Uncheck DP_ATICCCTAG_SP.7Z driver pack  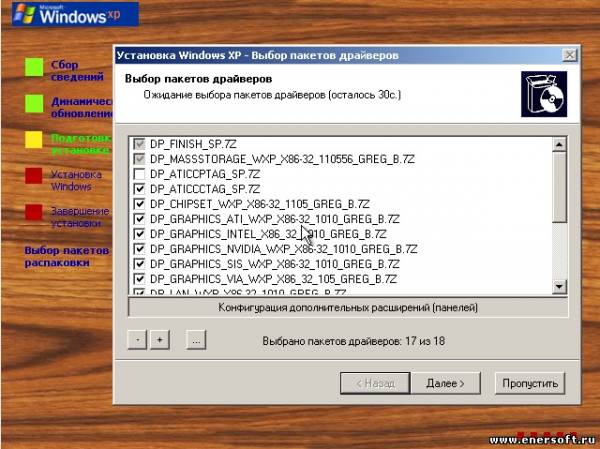139,189
